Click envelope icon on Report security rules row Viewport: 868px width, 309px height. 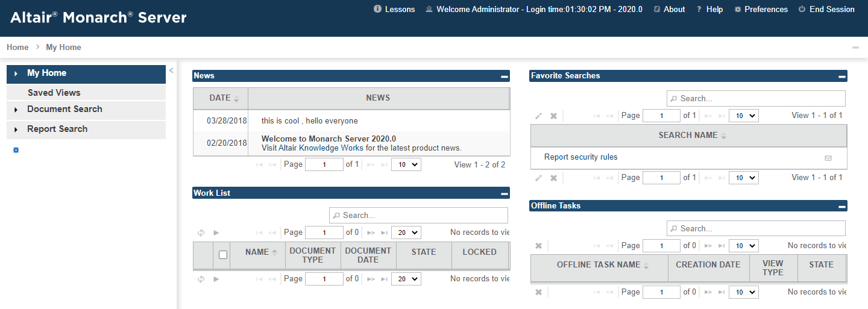pyautogui.click(x=828, y=158)
